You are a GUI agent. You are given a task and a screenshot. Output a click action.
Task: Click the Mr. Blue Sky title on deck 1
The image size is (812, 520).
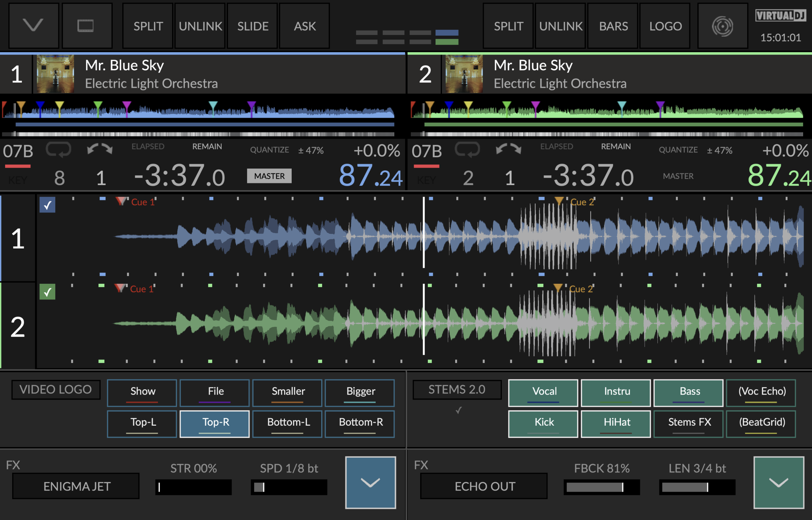click(x=124, y=65)
